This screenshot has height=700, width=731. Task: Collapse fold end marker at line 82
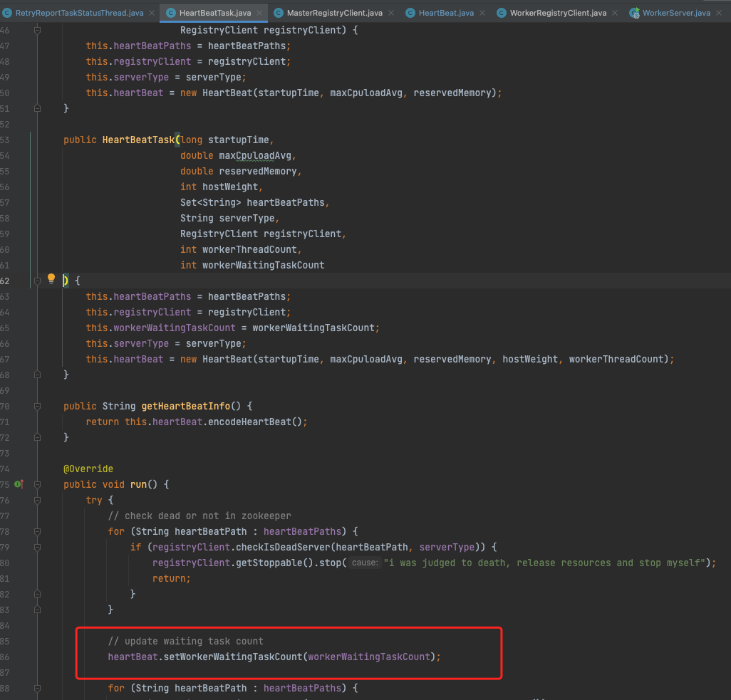coord(37,594)
